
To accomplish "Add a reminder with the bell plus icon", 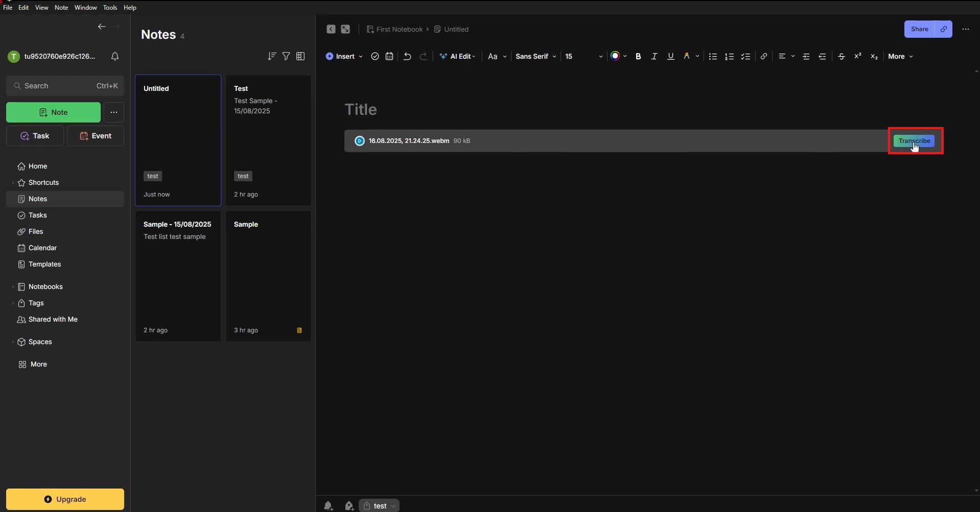I will pyautogui.click(x=329, y=506).
